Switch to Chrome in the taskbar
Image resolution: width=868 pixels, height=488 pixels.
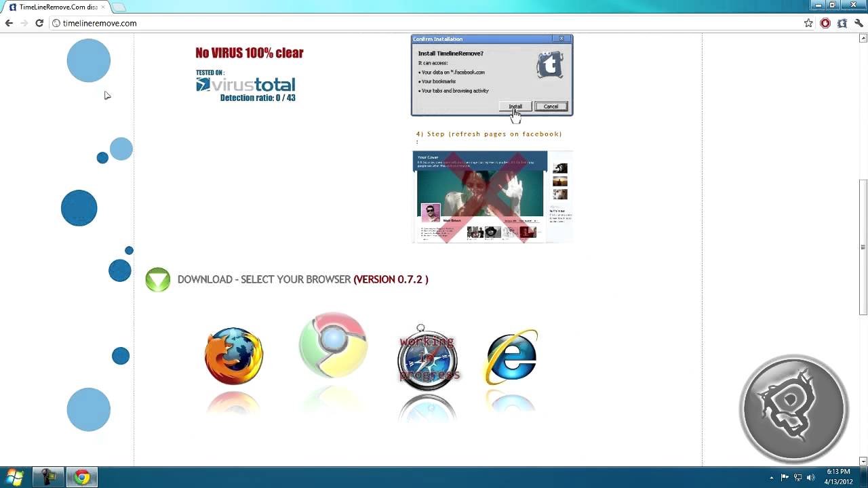click(81, 477)
